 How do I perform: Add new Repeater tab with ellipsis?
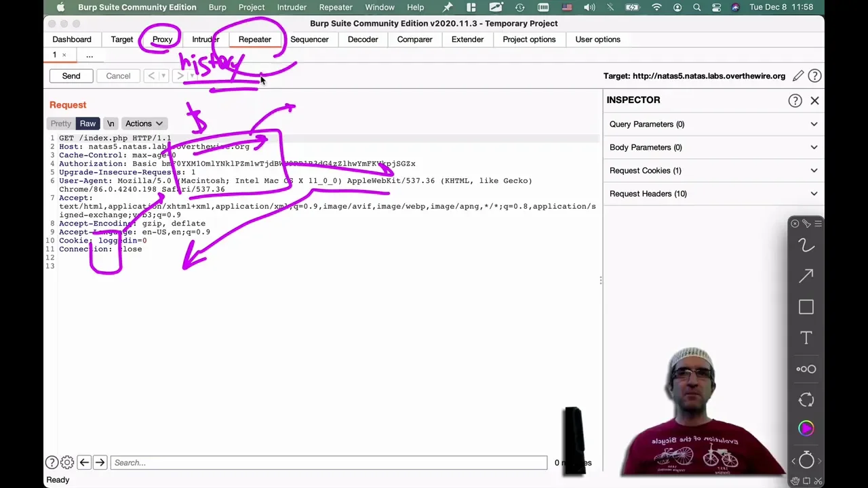[x=90, y=55]
